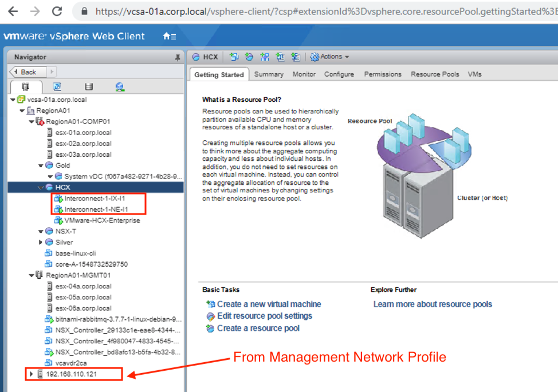Pin the Navigator panel
This screenshot has width=558, height=392.
point(177,57)
